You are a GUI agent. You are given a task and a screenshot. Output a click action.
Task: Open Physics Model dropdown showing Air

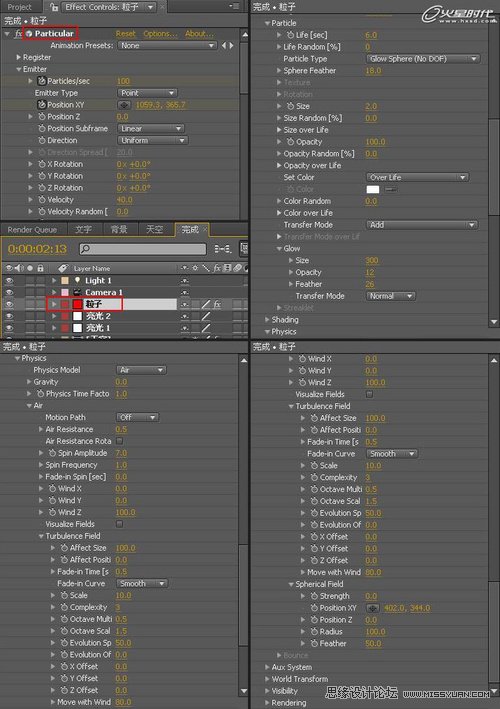(141, 370)
